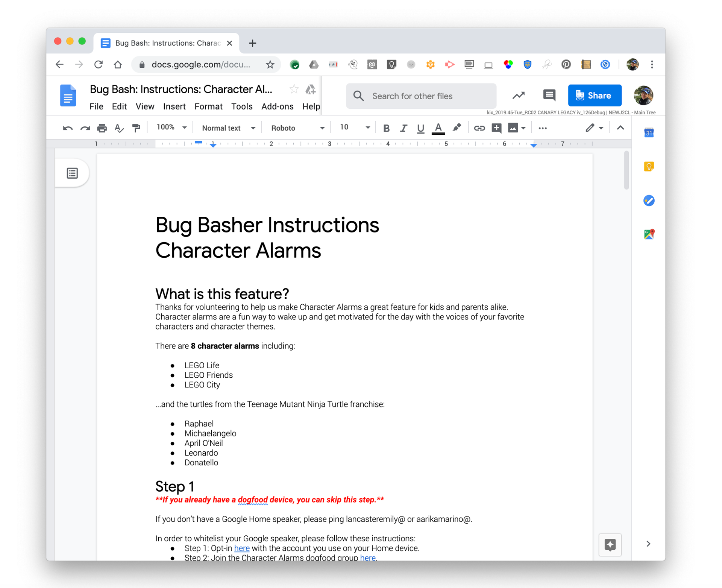This screenshot has width=722, height=588.
Task: Click the 'here' link for Opt-in
Action: 241,548
